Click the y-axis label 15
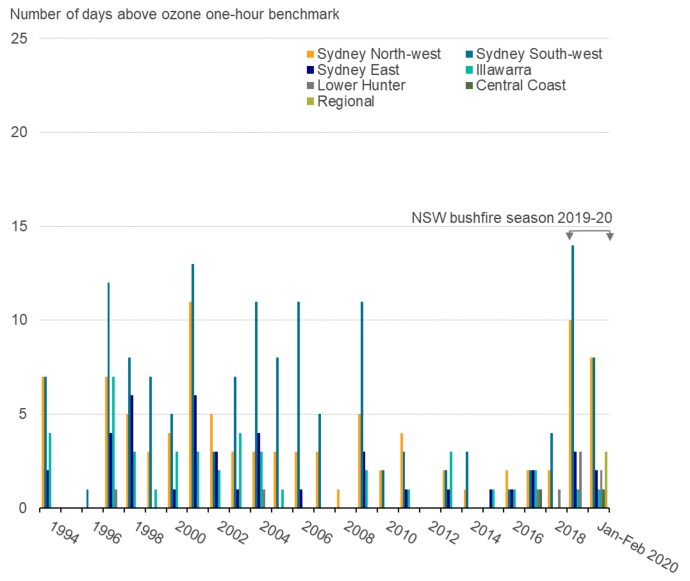The height and width of the screenshot is (581, 690). (x=19, y=226)
